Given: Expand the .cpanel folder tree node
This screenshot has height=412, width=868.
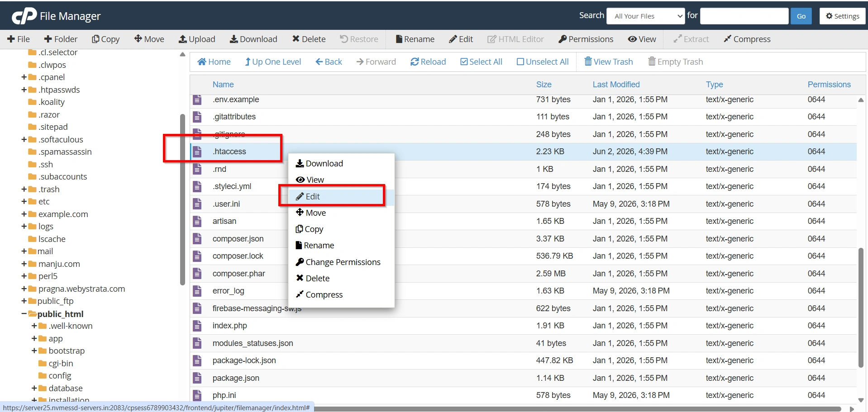Looking at the screenshot, I should tap(24, 77).
